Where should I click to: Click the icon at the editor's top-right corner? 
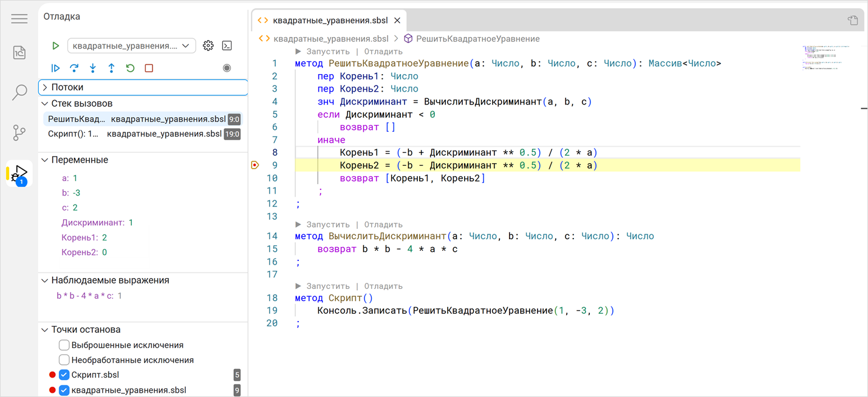[x=853, y=20]
